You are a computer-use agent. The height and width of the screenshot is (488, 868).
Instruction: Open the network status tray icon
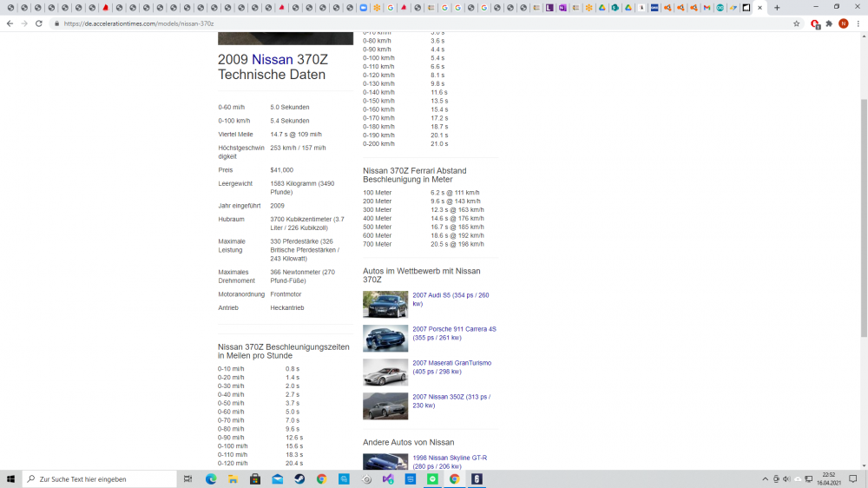(809, 479)
